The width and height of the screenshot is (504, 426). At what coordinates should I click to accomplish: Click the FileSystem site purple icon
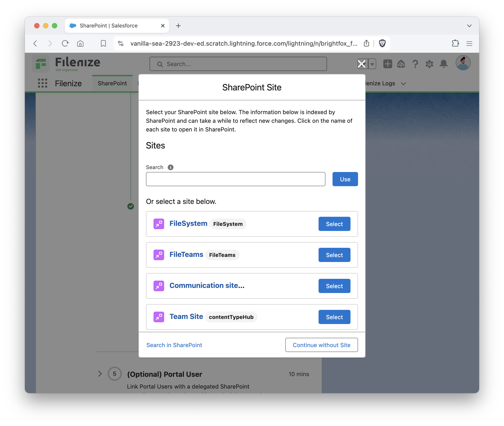pos(159,224)
